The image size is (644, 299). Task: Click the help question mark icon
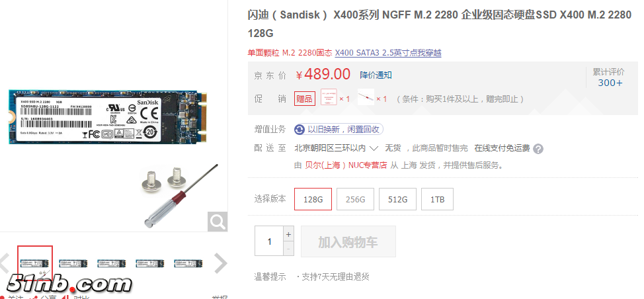tap(538, 149)
